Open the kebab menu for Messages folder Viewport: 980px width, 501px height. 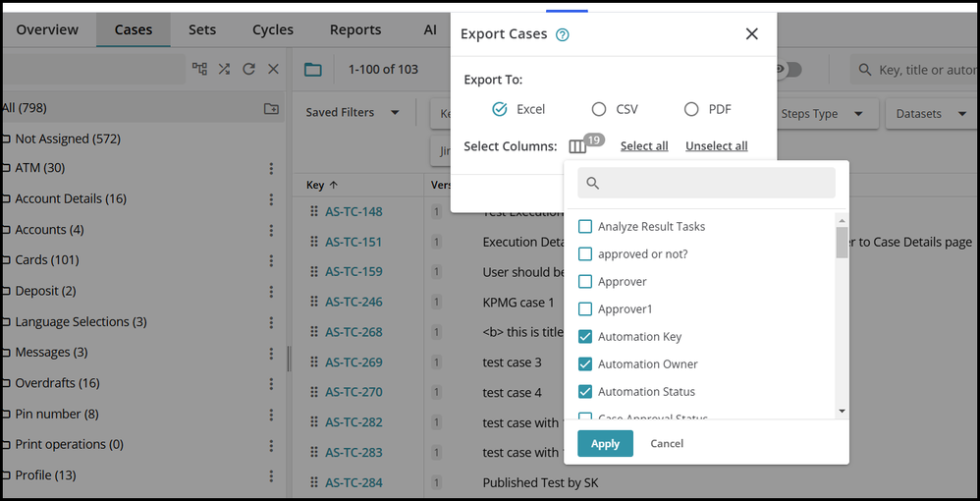(x=271, y=353)
